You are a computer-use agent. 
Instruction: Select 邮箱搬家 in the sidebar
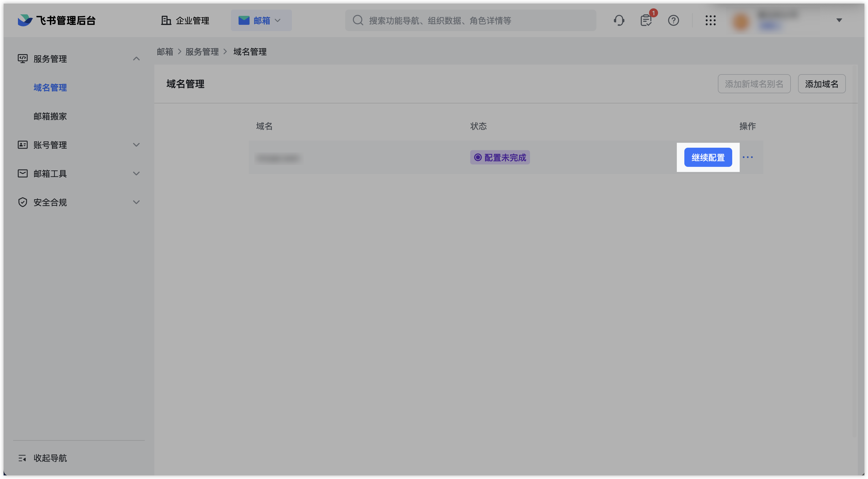50,116
